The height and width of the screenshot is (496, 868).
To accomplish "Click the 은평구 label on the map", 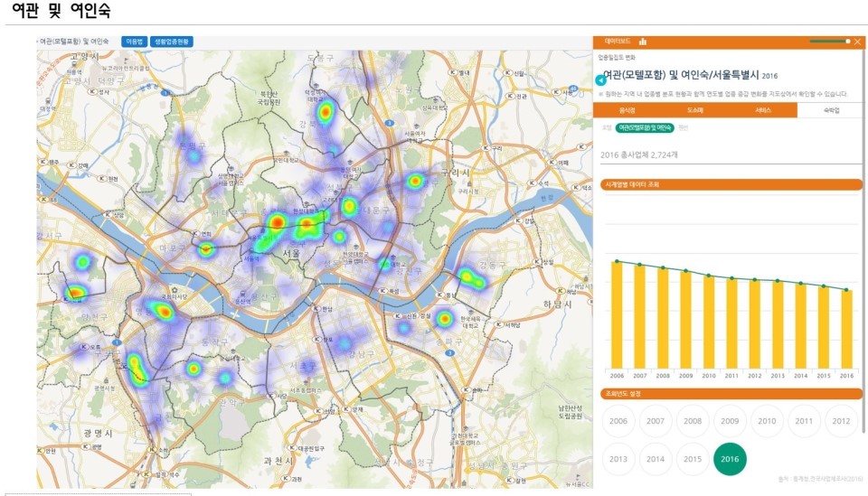I will (x=192, y=145).
